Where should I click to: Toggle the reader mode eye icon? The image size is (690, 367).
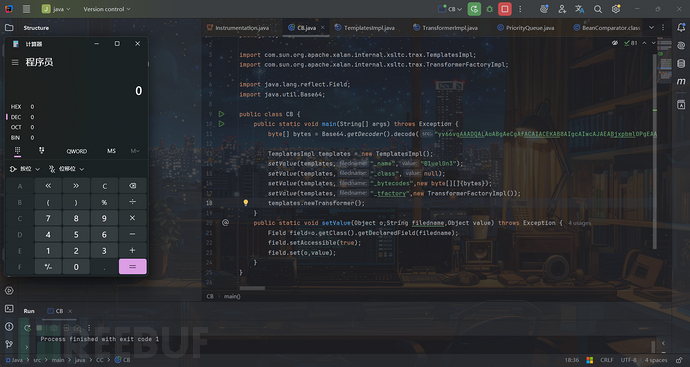(x=615, y=43)
